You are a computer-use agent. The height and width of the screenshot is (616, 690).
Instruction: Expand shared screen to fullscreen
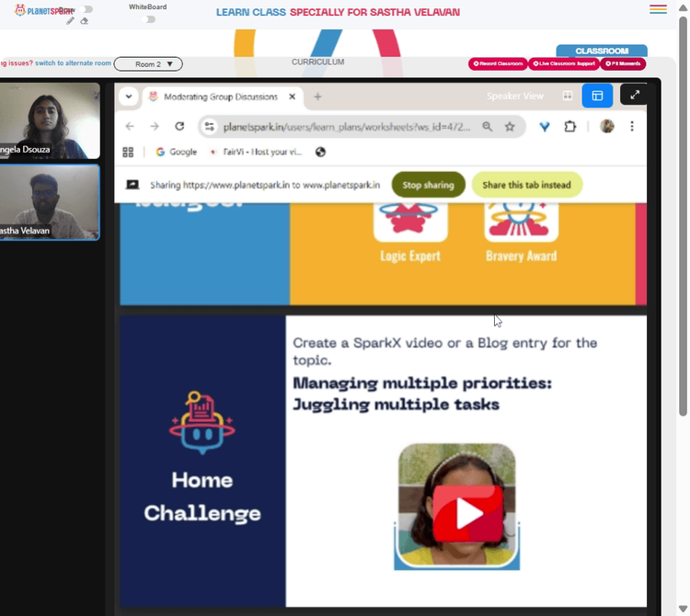click(x=634, y=95)
